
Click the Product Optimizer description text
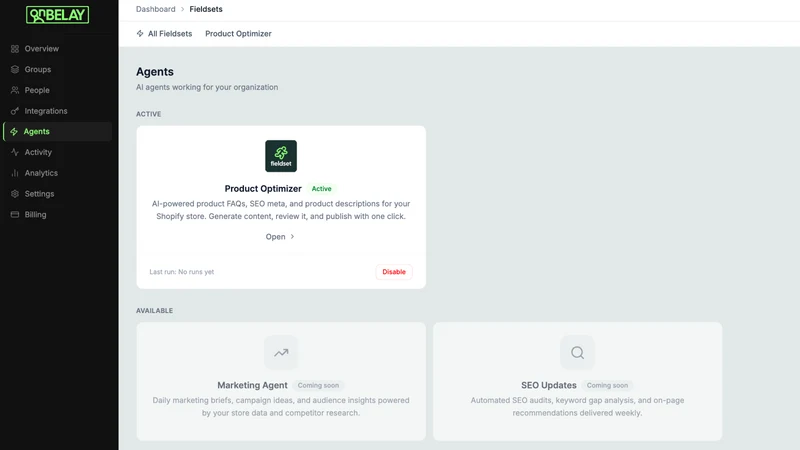point(281,210)
